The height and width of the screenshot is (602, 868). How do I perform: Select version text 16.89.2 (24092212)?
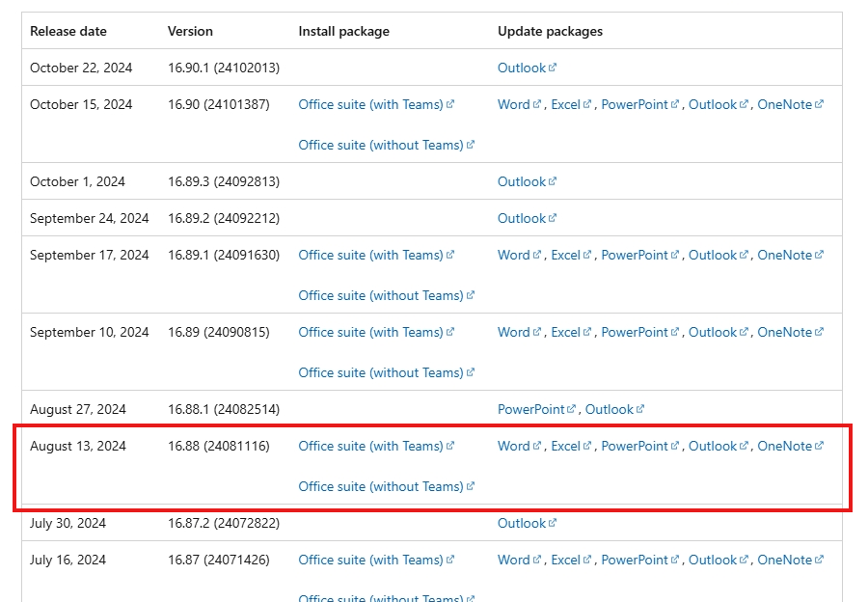pos(224,218)
